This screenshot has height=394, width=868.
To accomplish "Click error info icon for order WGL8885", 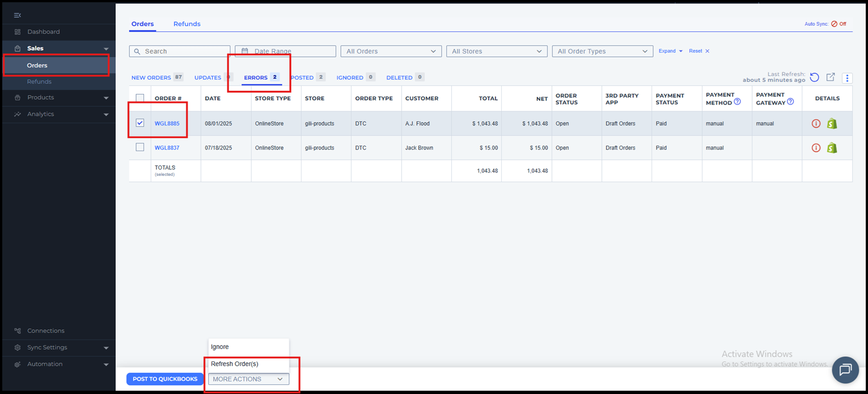I will click(816, 124).
